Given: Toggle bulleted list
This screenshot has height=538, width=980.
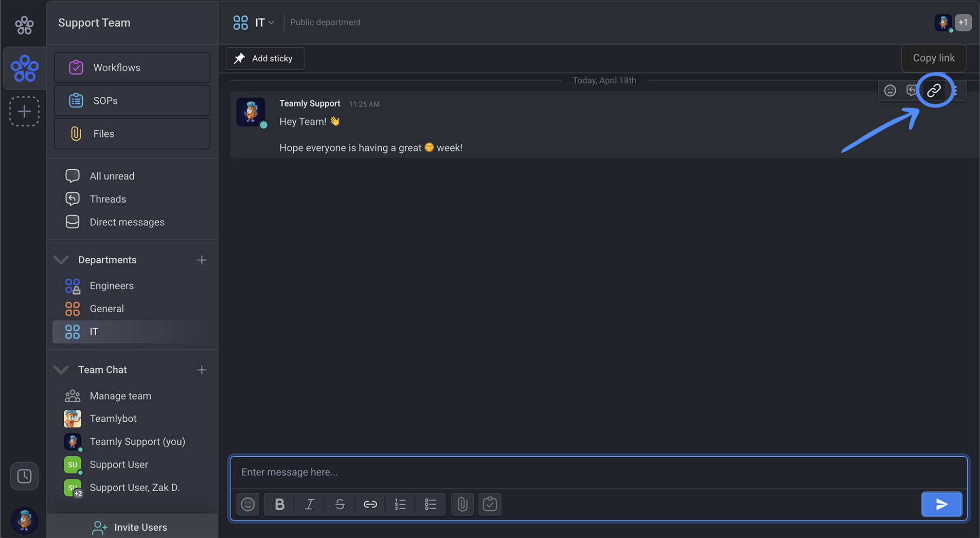Looking at the screenshot, I should [x=431, y=505].
